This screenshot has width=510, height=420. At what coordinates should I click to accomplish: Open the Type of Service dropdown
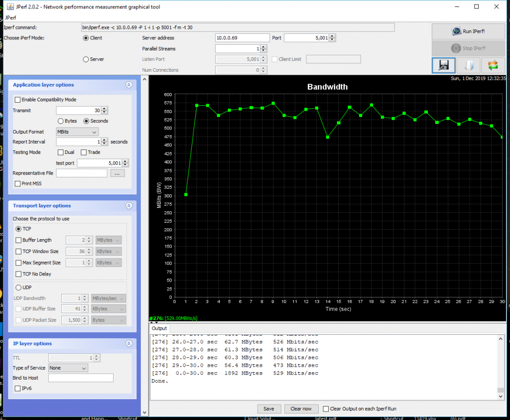pyautogui.click(x=68, y=368)
